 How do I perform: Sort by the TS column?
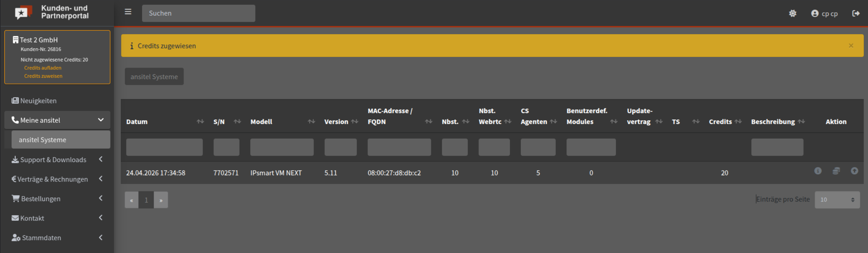(696, 122)
